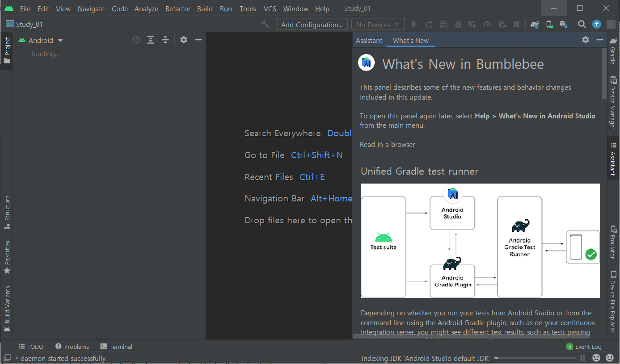Click the indexing progress bar
The width and height of the screenshot is (620, 364).
coord(535,358)
